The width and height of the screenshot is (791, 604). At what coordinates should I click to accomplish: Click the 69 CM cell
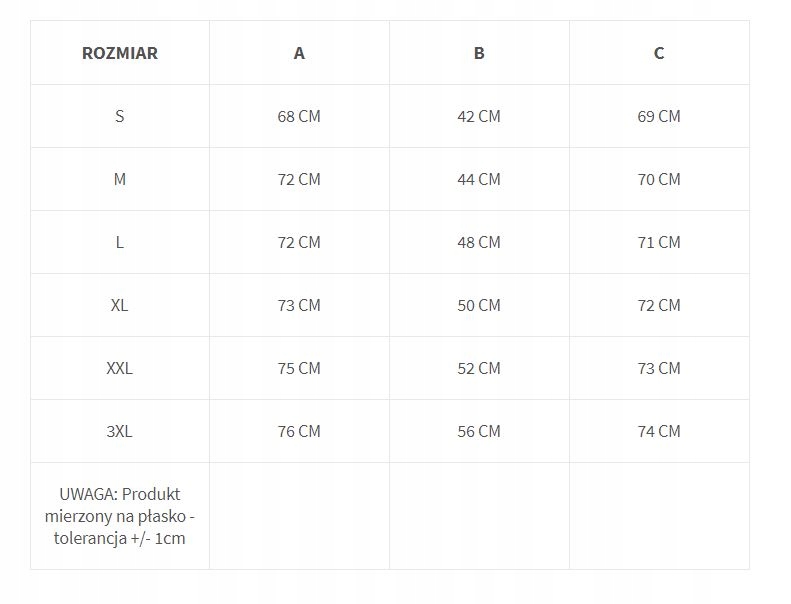[x=659, y=116]
